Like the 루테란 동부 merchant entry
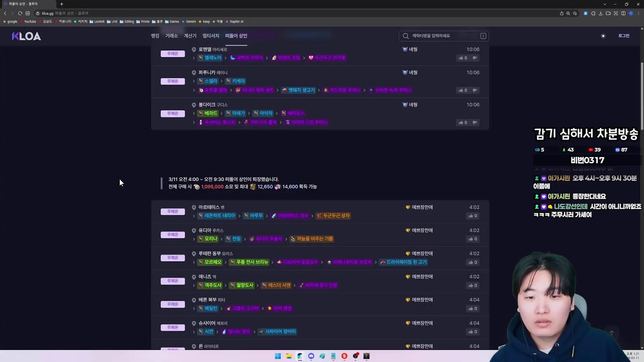 (473, 262)
